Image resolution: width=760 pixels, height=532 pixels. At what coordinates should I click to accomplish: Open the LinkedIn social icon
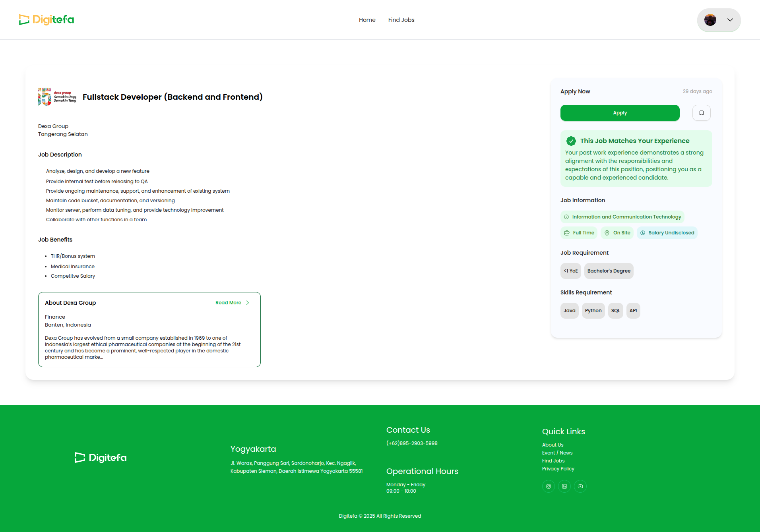pyautogui.click(x=564, y=486)
